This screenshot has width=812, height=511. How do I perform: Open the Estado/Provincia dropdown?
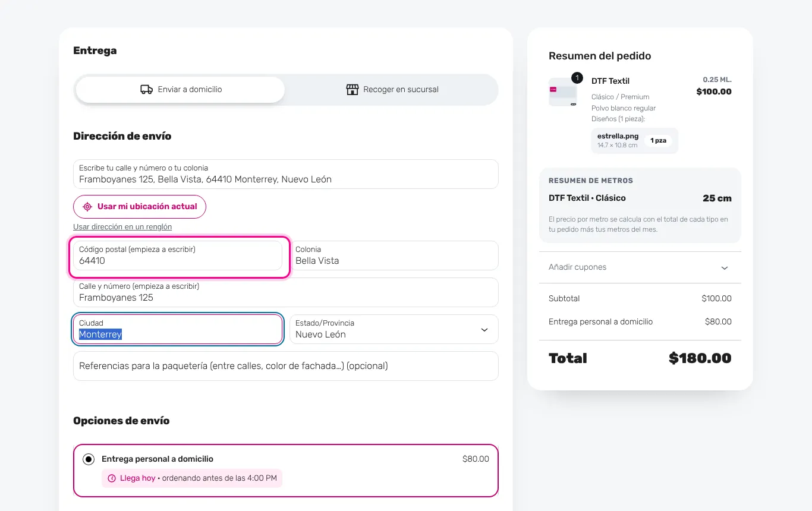click(x=394, y=329)
